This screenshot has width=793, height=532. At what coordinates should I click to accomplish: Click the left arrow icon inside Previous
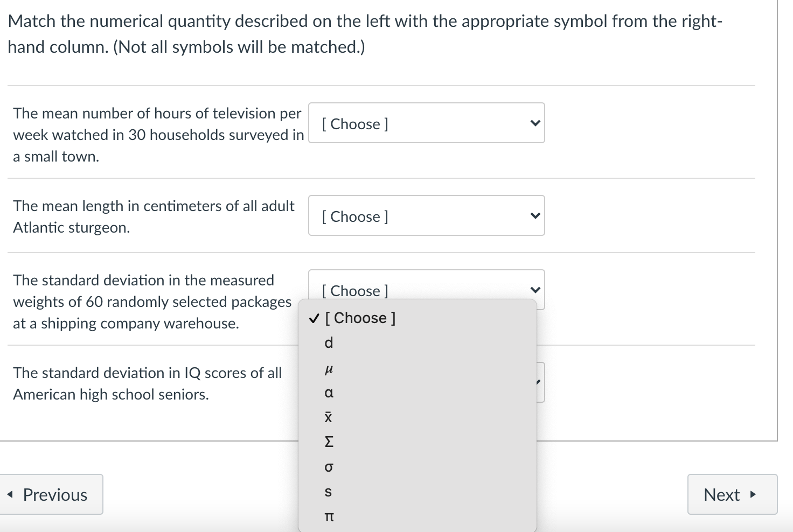click(10, 494)
